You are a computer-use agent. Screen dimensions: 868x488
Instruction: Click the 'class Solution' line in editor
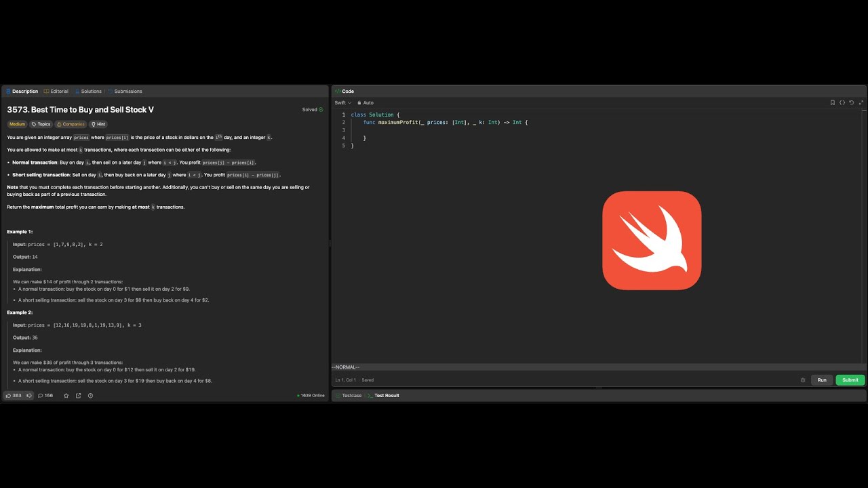click(x=375, y=115)
